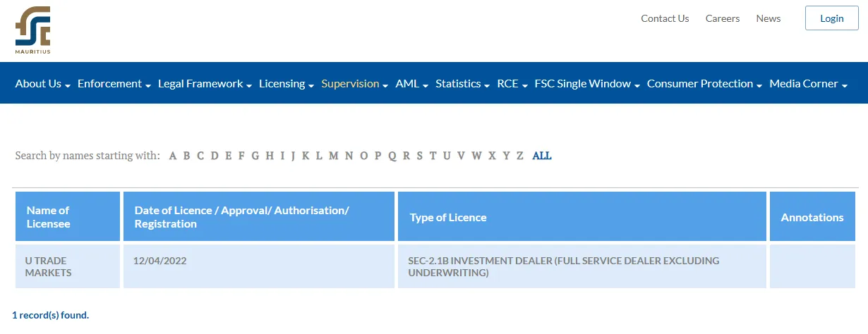Open the RCE menu

pyautogui.click(x=512, y=84)
